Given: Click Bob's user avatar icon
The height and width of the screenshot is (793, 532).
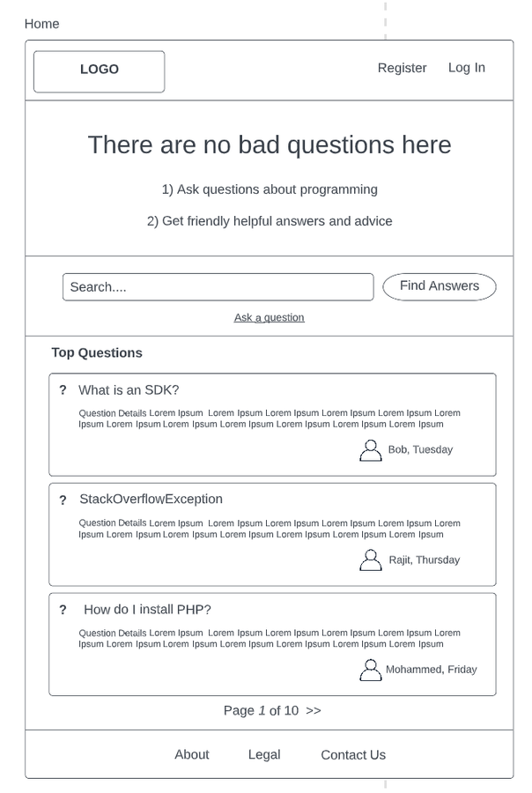Looking at the screenshot, I should [371, 450].
